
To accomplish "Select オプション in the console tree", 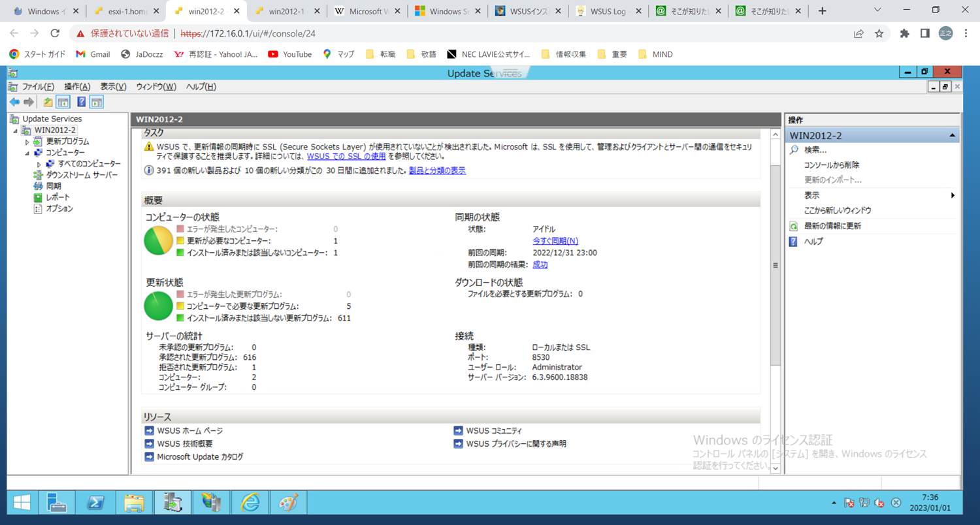I will pyautogui.click(x=59, y=209).
